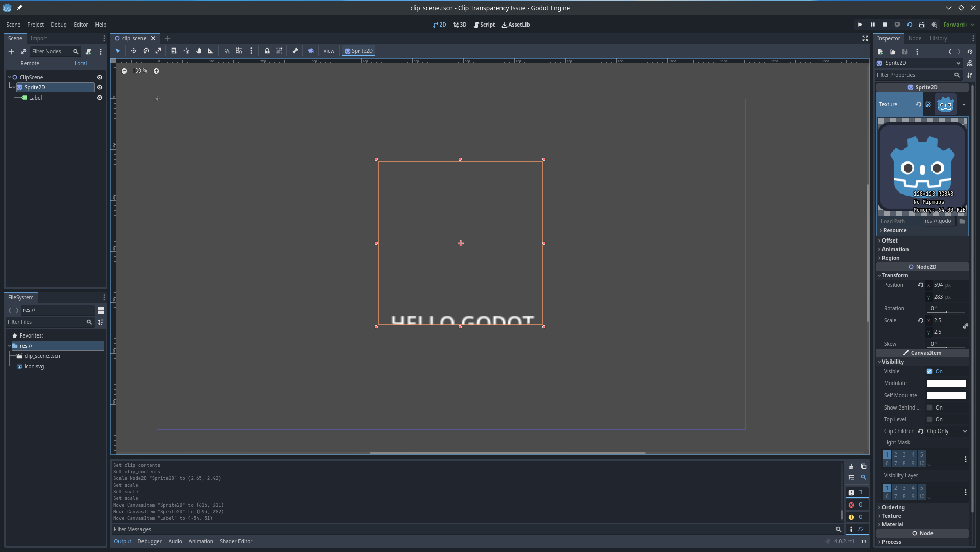Screen dimensions: 980x552
Task: Expand the Ordering section
Action: 922,507
